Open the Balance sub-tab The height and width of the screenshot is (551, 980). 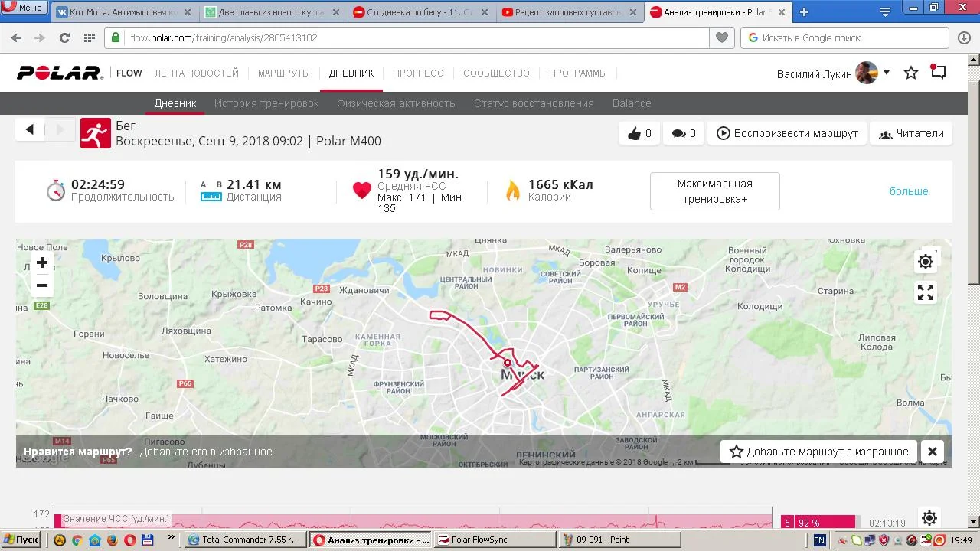coord(632,103)
